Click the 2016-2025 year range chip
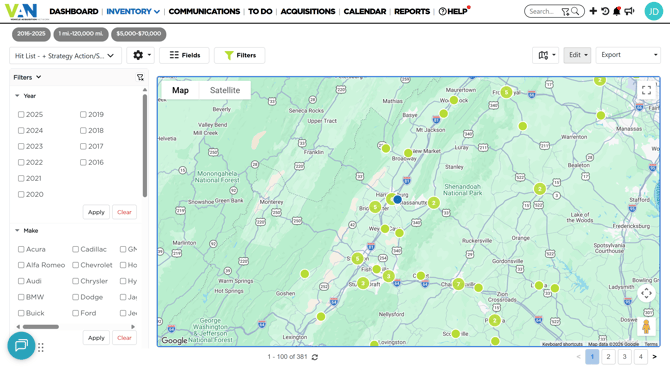This screenshot has width=670, height=367. [x=31, y=34]
